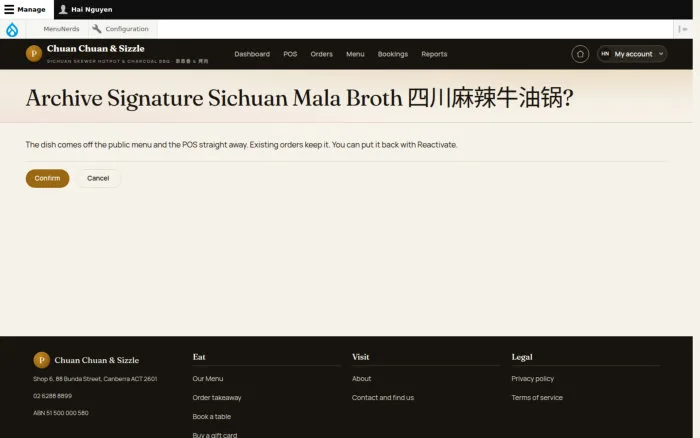Open MenuNerds toolbar item

[x=61, y=29]
